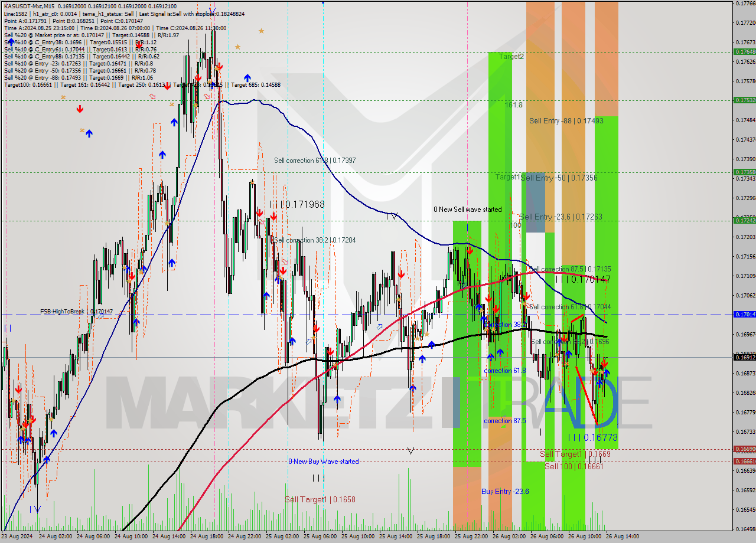Screen dimensions: 756x543
Task: Click blue price tag 0.17014
Action: pos(744,315)
